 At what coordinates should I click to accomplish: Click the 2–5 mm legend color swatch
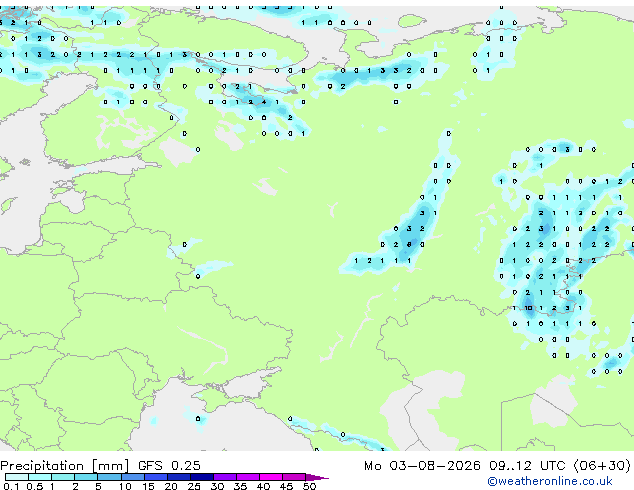[x=86, y=477]
